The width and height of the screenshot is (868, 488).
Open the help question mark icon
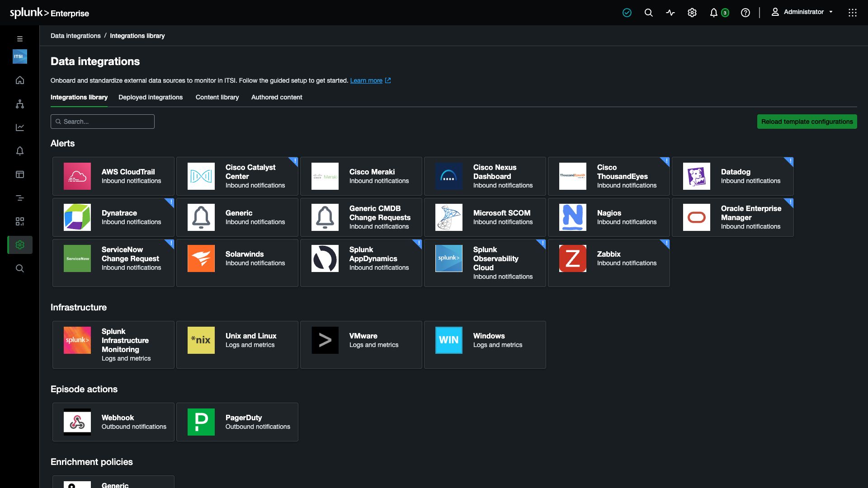pyautogui.click(x=745, y=13)
